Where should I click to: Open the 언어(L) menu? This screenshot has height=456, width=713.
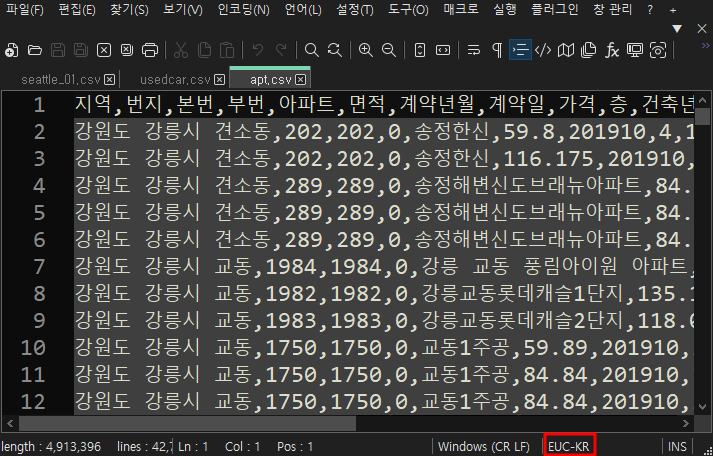303,10
